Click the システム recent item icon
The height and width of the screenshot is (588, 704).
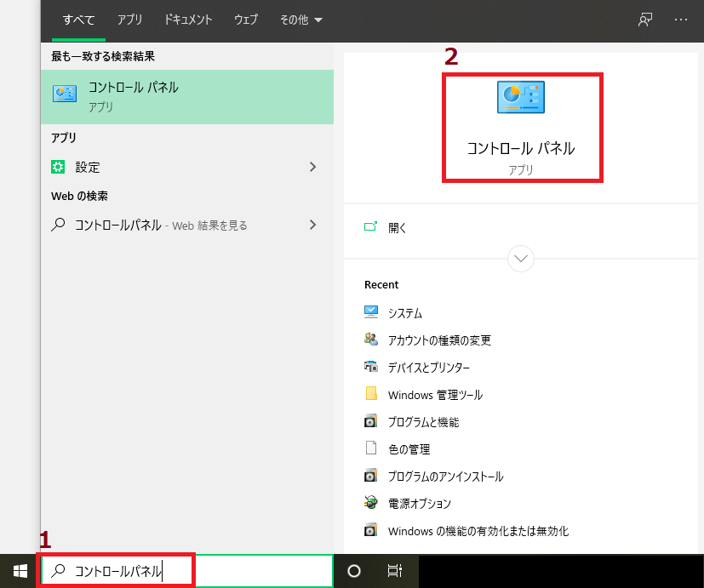pyautogui.click(x=371, y=312)
